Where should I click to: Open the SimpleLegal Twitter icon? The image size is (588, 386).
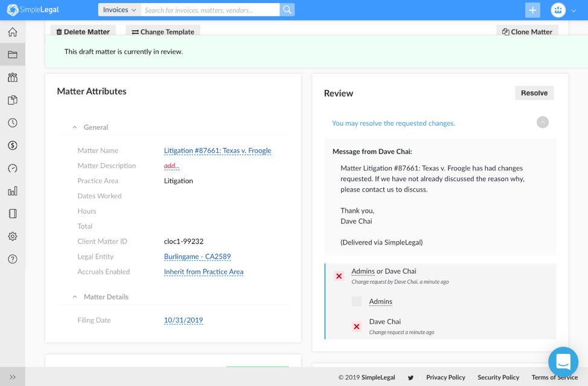tap(411, 378)
